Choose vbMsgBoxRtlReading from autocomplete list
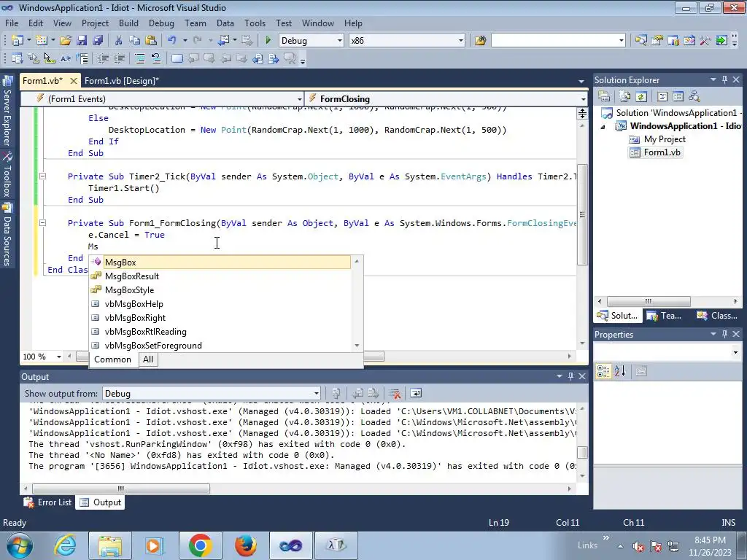Viewport: 747px width, 560px height. pyautogui.click(x=220, y=332)
